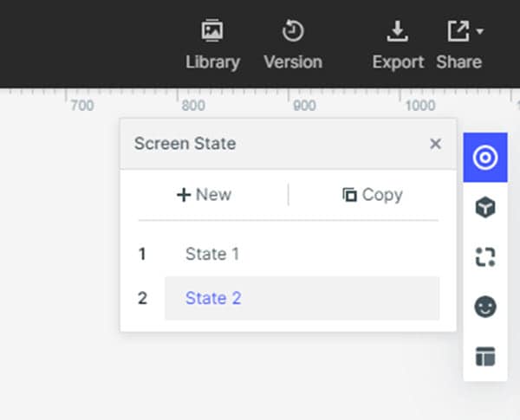Expand the Share dropdown arrow
Image resolution: width=520 pixels, height=420 pixels.
pyautogui.click(x=480, y=32)
